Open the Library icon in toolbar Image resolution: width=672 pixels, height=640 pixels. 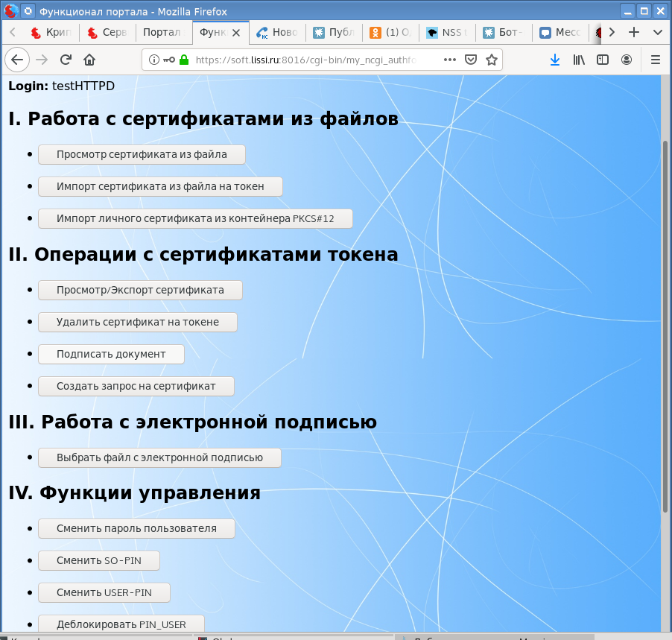click(x=579, y=60)
